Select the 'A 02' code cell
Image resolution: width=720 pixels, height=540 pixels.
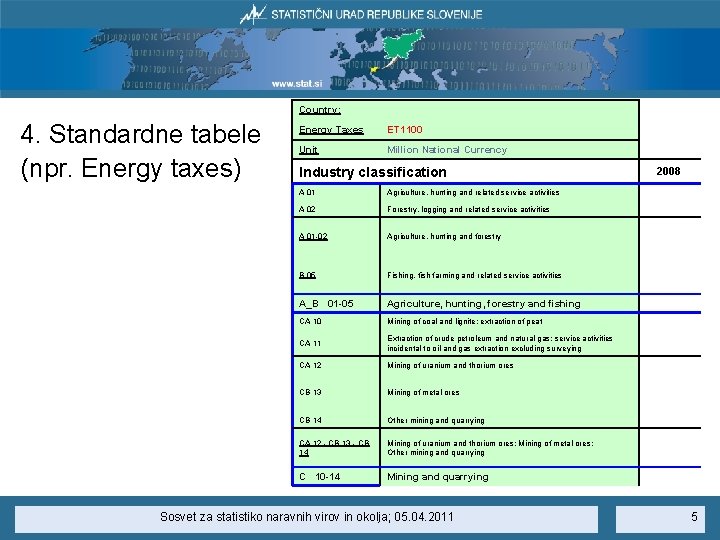click(307, 209)
